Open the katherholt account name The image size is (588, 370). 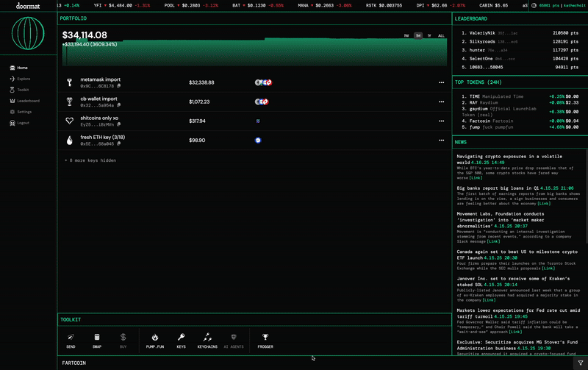575,6
